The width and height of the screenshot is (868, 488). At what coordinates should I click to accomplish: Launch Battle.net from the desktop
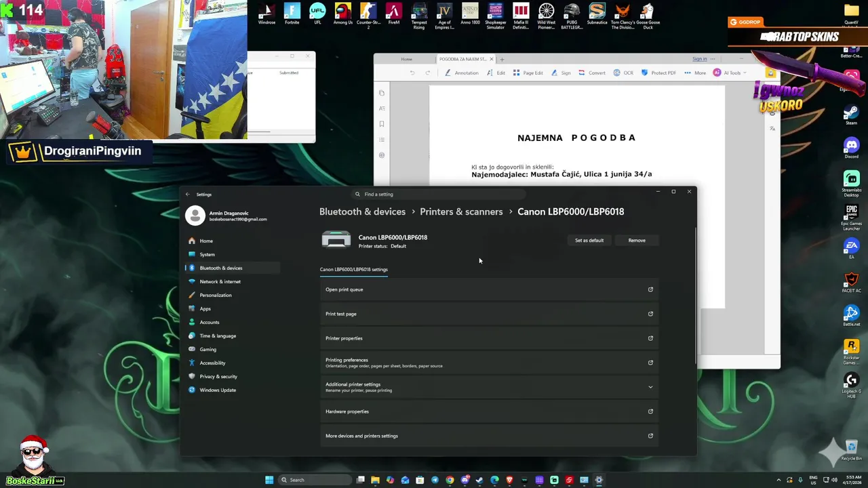851,316
